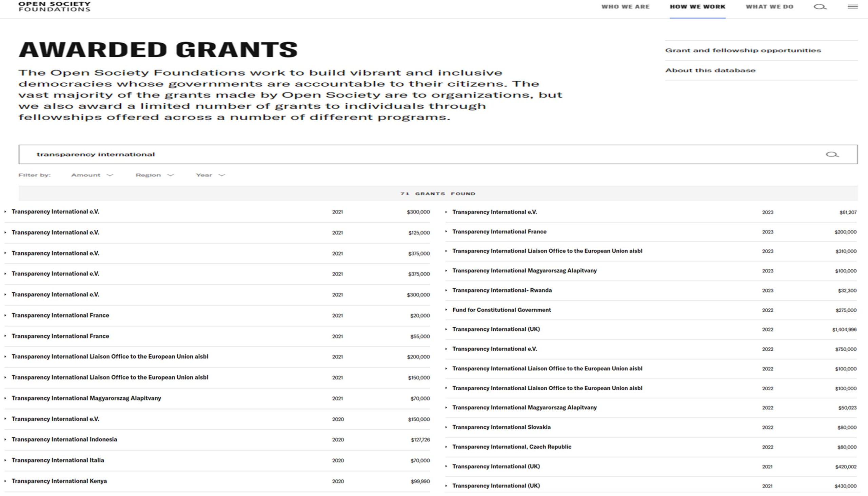Expand Transparency International e.V. 2022 $750,000 grant
This screenshot has width=868, height=496.
click(x=651, y=349)
